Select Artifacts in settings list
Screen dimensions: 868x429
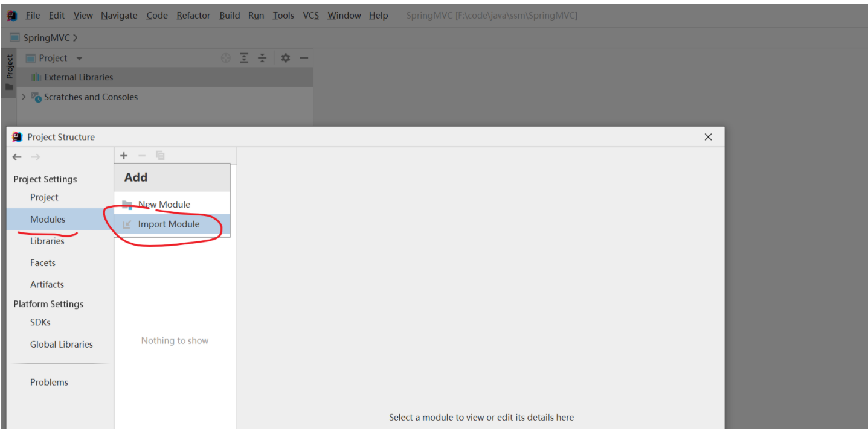click(47, 284)
